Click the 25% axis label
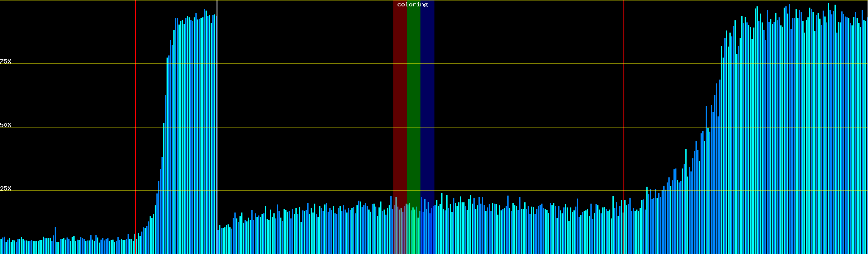Screen dimensions: 868x254 [6, 188]
